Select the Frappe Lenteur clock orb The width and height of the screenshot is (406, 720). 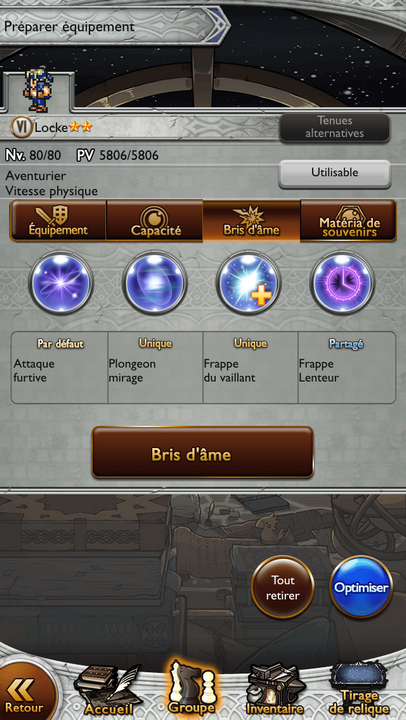click(343, 283)
